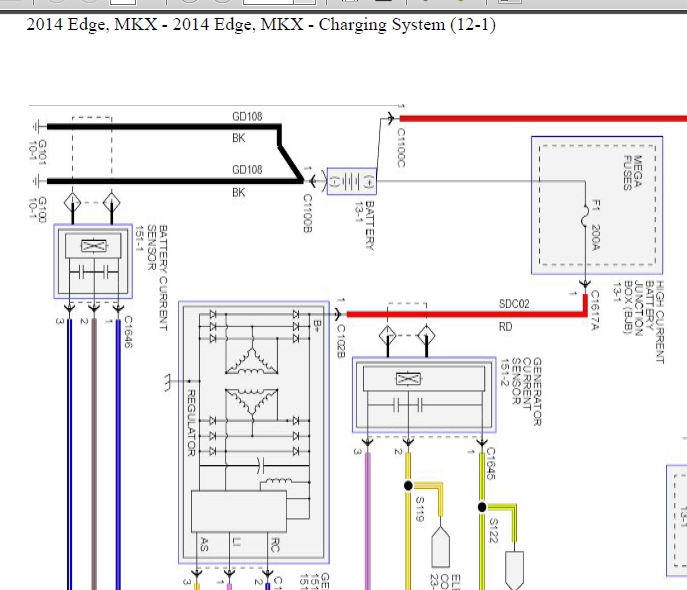Select the BATTERY 13-1 label
The height and width of the screenshot is (590, 687).
365,226
